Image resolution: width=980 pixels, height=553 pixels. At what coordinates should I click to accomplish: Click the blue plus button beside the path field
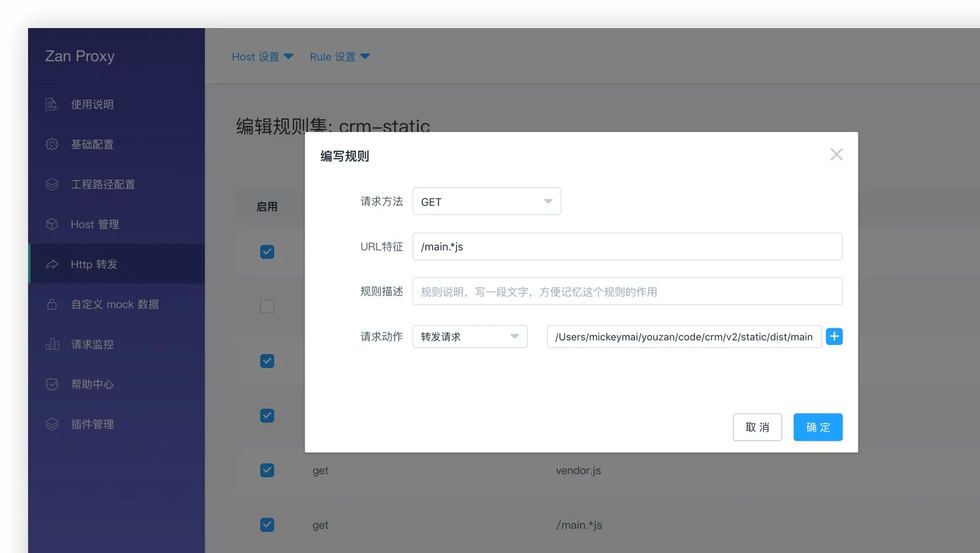click(x=834, y=336)
